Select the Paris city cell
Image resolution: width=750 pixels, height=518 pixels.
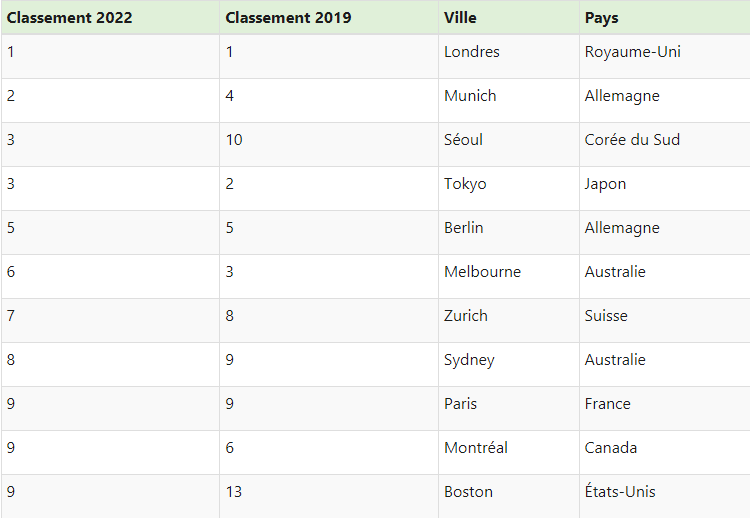point(508,408)
